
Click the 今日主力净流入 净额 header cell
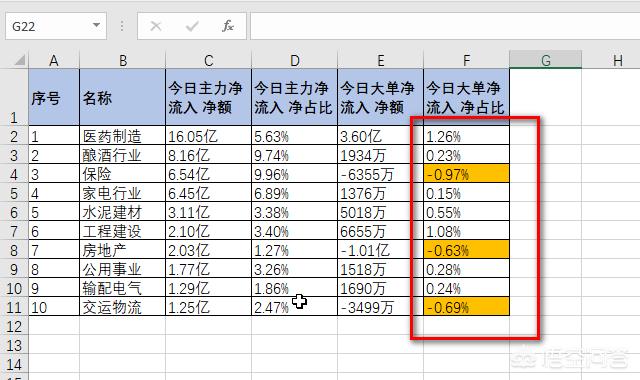tap(209, 97)
